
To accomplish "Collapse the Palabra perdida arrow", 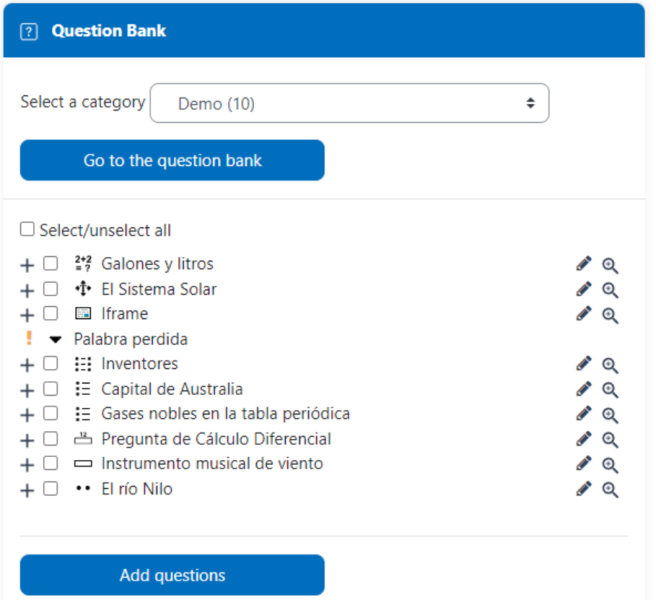I will [x=55, y=339].
